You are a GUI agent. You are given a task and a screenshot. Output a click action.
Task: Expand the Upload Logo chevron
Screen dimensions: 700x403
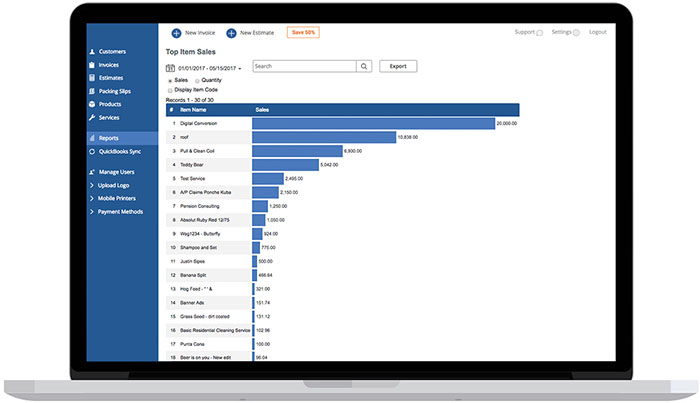click(x=92, y=185)
